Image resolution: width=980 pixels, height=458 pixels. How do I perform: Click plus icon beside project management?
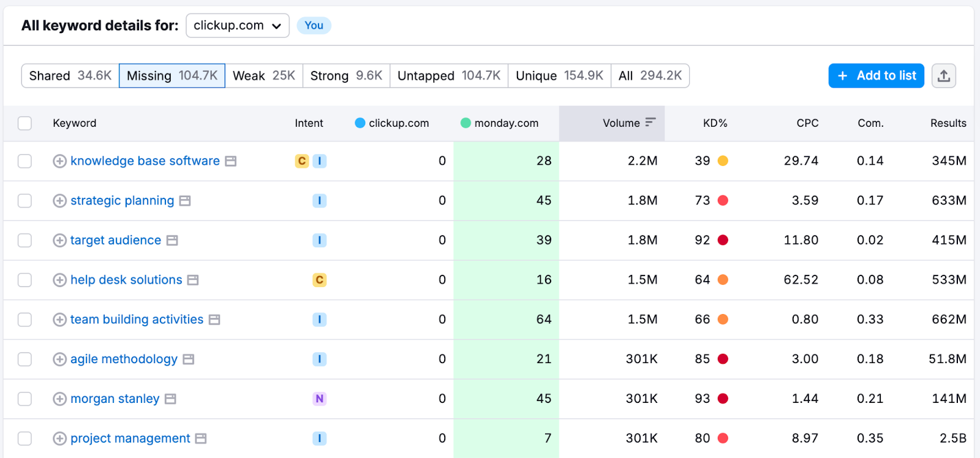(x=59, y=438)
